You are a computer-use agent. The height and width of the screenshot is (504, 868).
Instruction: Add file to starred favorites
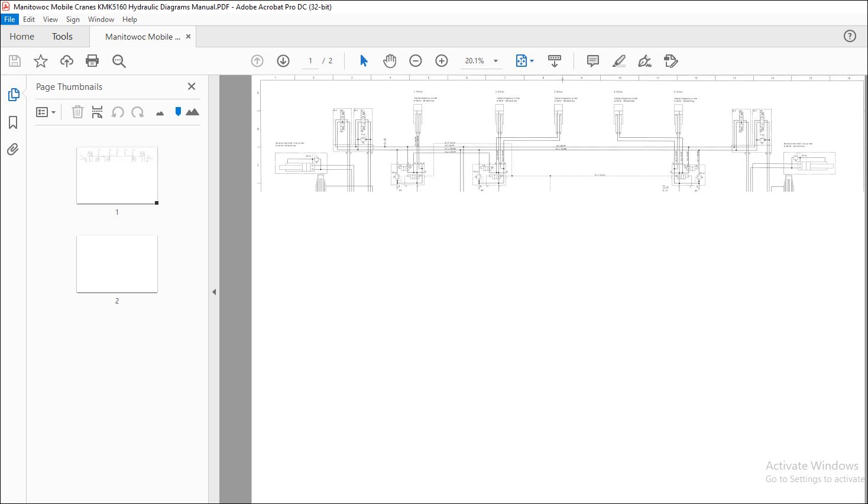(x=41, y=61)
